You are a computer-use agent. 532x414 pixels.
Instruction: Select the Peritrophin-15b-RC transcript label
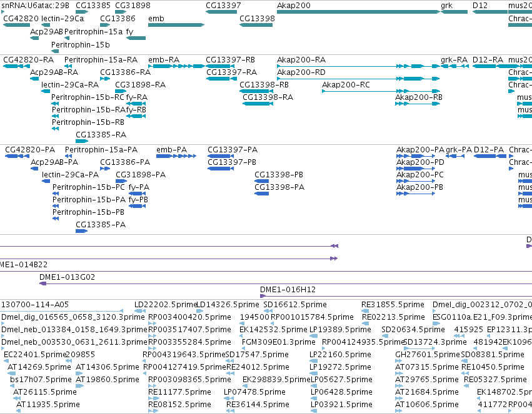[88, 97]
